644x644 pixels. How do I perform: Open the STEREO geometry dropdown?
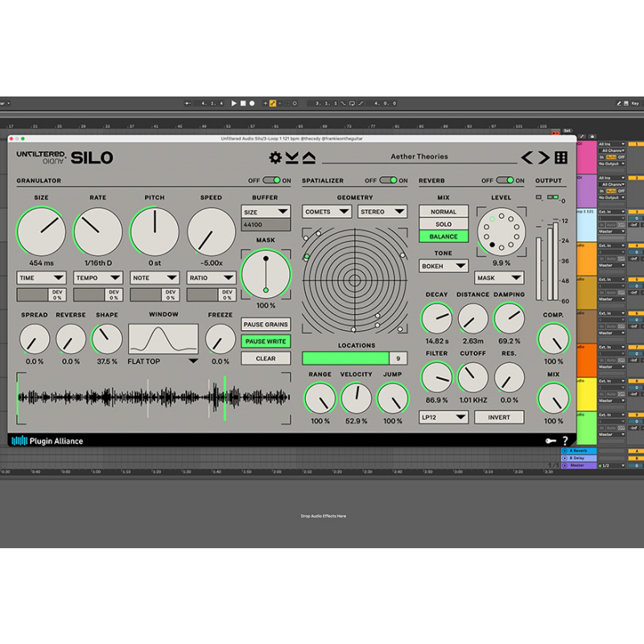click(x=382, y=212)
